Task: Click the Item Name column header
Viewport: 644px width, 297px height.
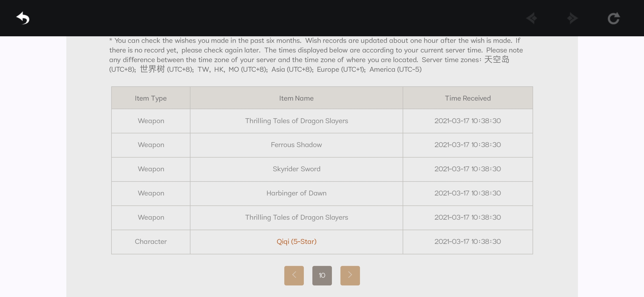Action: [x=296, y=98]
